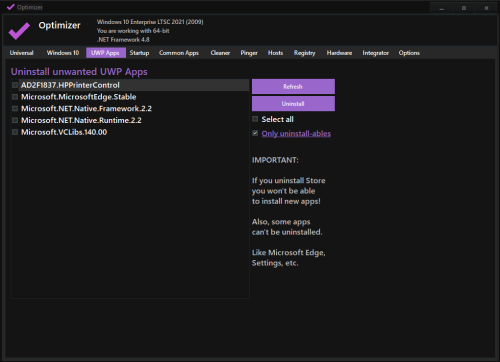Select Microsoft.NET.Native.Framework.2.2 row text
500x362 pixels.
click(x=86, y=109)
